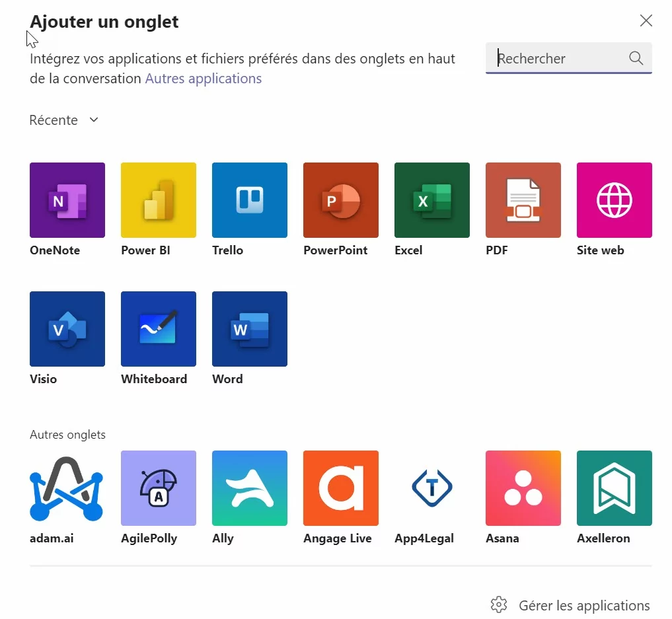Close the Ajouter un onglet dialog
The height and width of the screenshot is (619, 672).
646,20
